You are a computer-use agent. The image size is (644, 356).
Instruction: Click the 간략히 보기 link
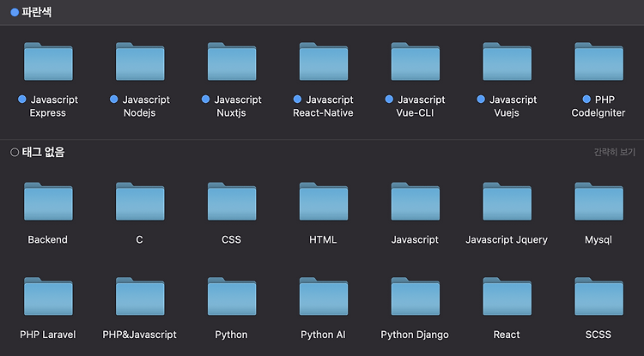point(615,152)
